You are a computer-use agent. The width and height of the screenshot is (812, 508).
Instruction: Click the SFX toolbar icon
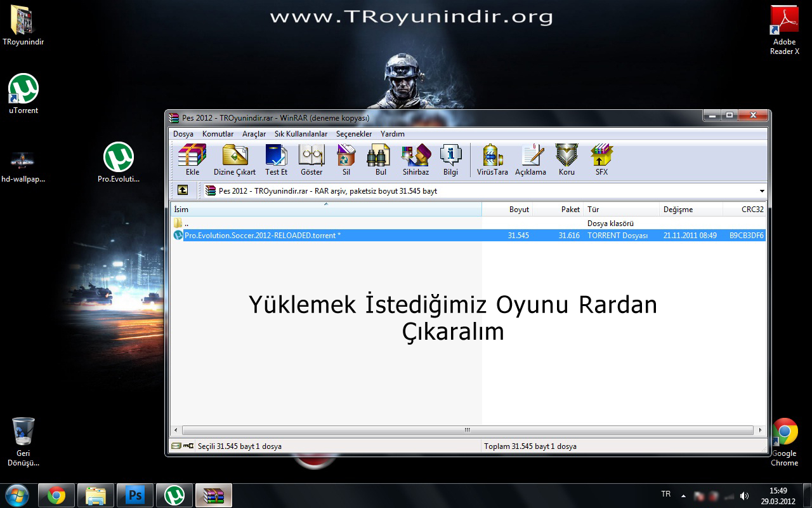(x=601, y=160)
